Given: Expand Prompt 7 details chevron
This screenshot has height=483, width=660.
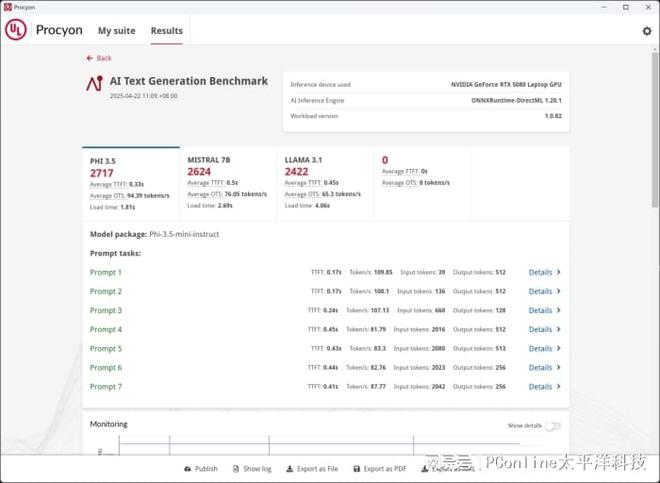Looking at the screenshot, I should click(559, 386).
